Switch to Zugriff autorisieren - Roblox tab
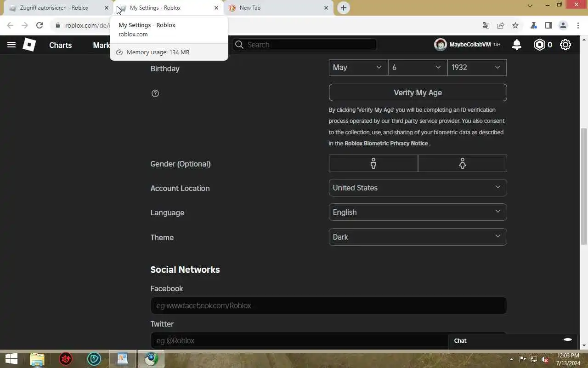The width and height of the screenshot is (588, 368). [54, 8]
